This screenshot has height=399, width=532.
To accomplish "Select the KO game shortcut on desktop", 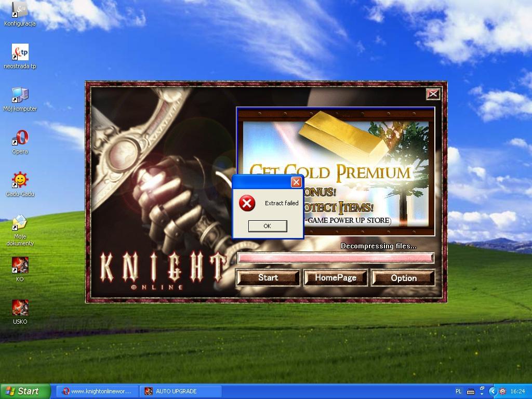I will pos(20,270).
